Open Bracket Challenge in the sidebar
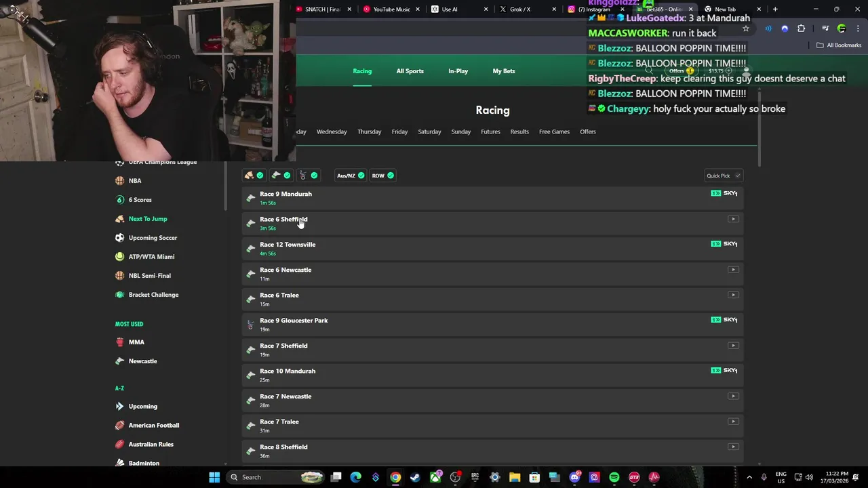 coord(153,295)
